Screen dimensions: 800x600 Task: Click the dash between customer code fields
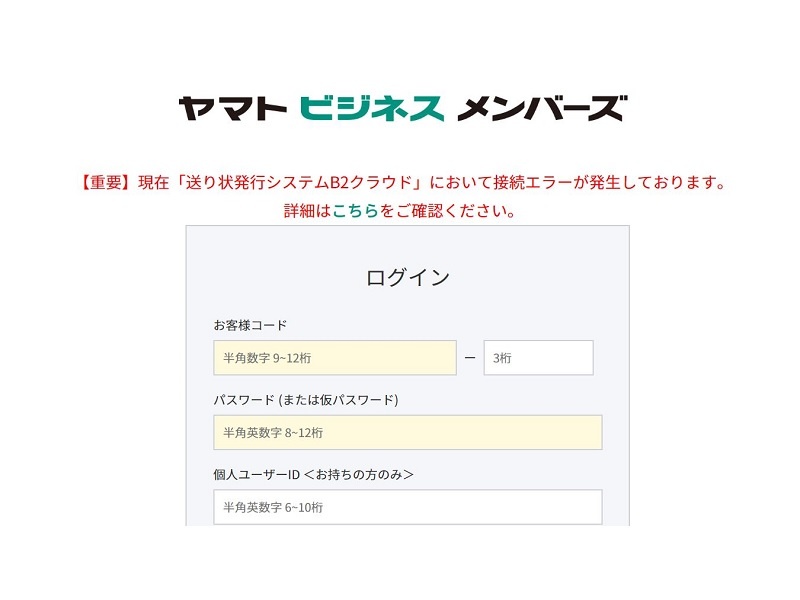[470, 358]
